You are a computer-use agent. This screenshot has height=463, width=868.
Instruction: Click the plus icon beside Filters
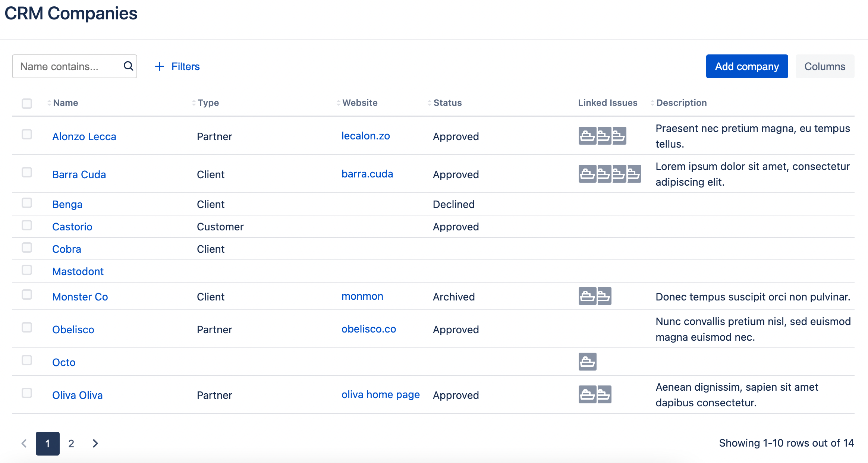(160, 66)
